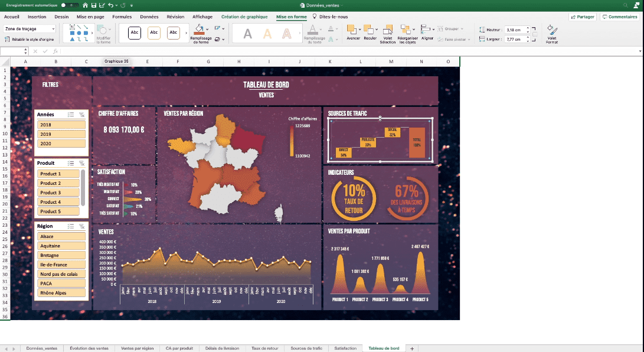The image size is (644, 352).
Task: Click the Partager button
Action: [x=583, y=17]
